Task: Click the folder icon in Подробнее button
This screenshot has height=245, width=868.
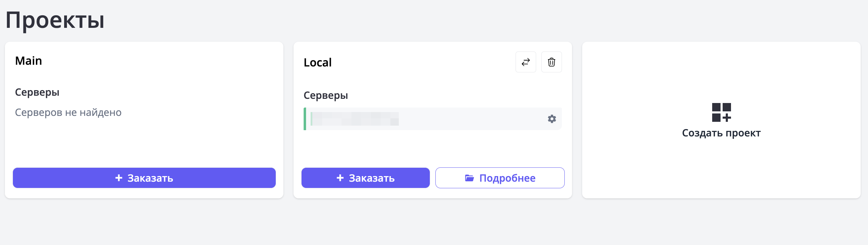Action: 469,178
